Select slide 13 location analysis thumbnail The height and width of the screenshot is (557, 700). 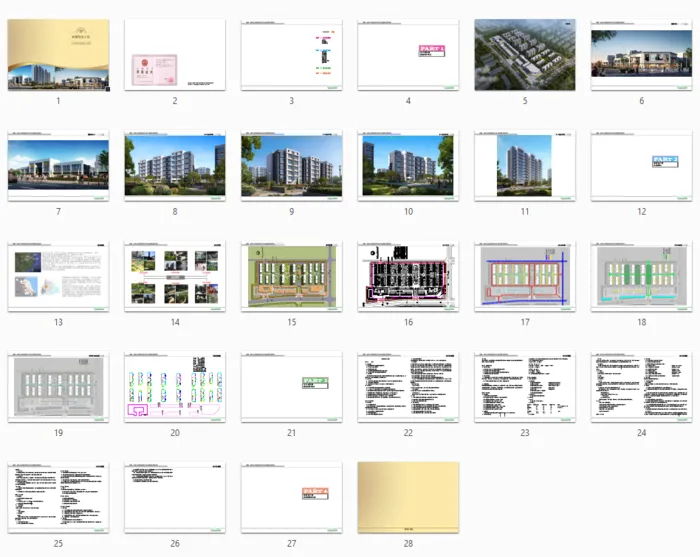(x=58, y=276)
